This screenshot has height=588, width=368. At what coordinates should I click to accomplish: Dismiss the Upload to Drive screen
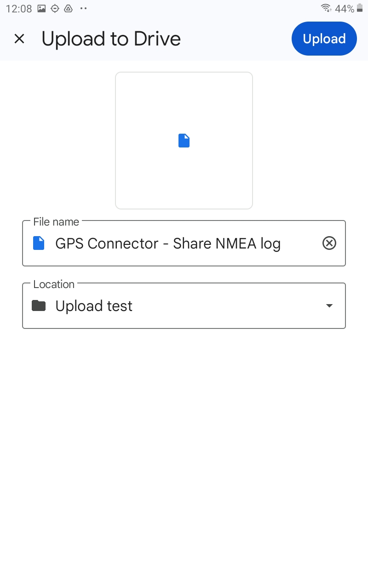tap(19, 39)
